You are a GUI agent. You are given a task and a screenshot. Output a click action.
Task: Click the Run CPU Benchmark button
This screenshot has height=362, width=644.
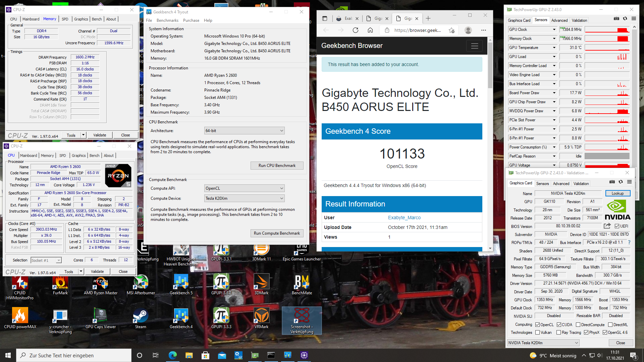point(277,166)
